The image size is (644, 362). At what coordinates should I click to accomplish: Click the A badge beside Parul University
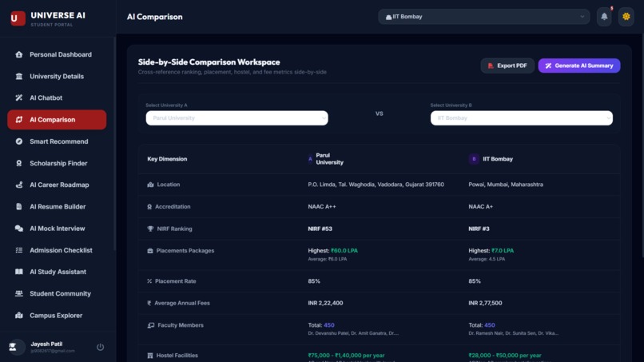(310, 159)
